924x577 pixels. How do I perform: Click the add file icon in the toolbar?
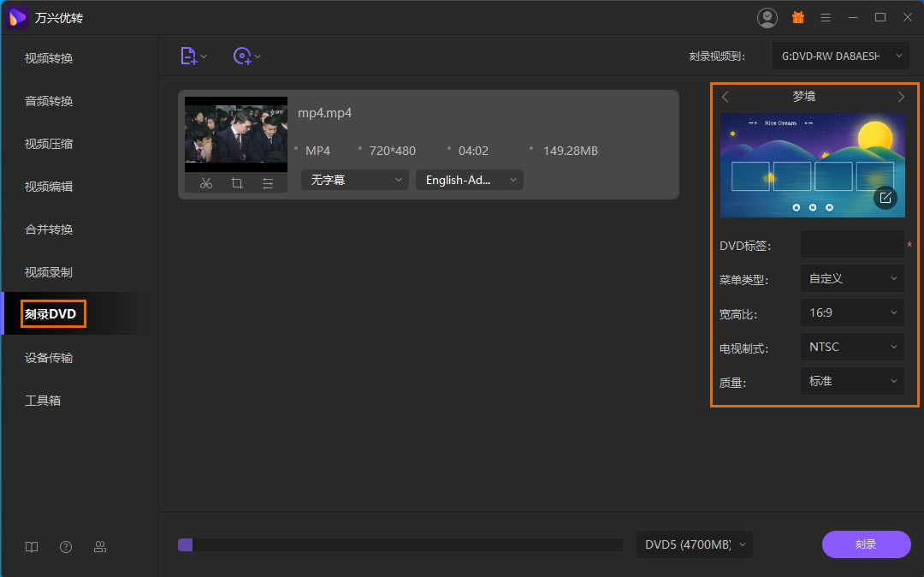(188, 57)
